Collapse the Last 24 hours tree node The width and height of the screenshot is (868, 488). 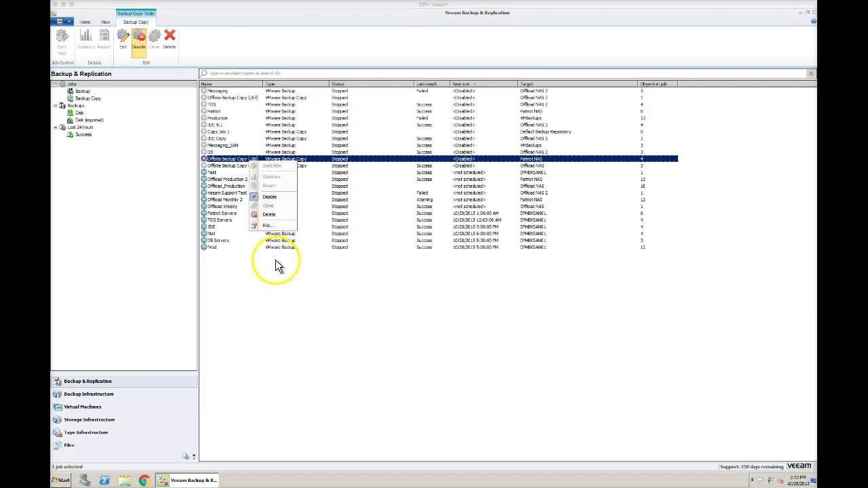[56, 127]
